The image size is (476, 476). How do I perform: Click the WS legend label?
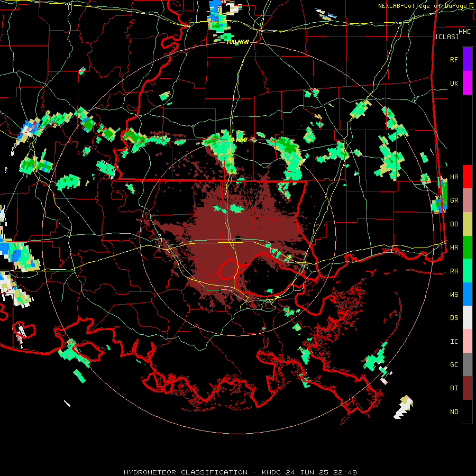(x=454, y=295)
